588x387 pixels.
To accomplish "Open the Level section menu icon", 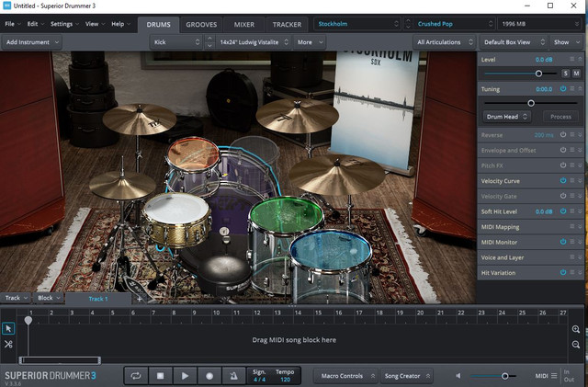I will 571,59.
